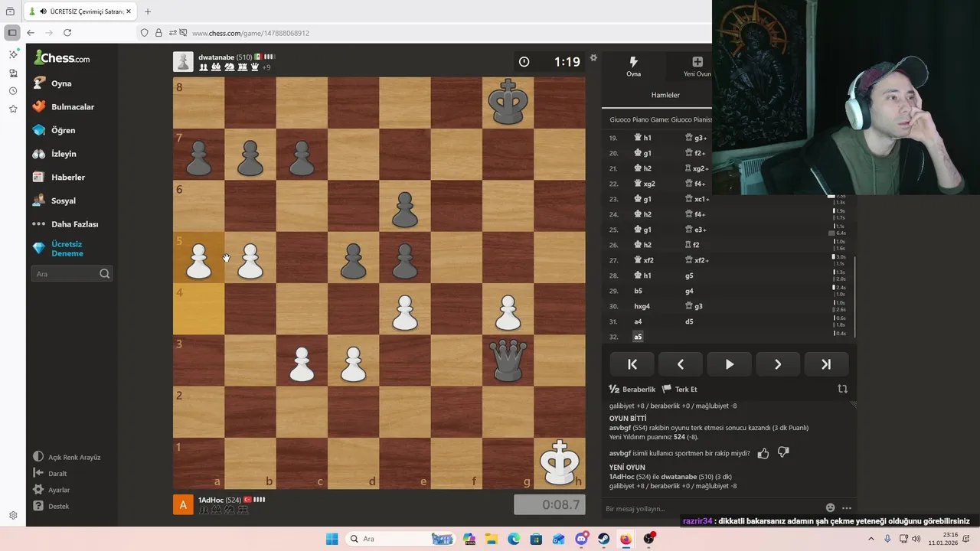The width and height of the screenshot is (980, 551).
Task: Click white king on h1
Action: click(560, 463)
